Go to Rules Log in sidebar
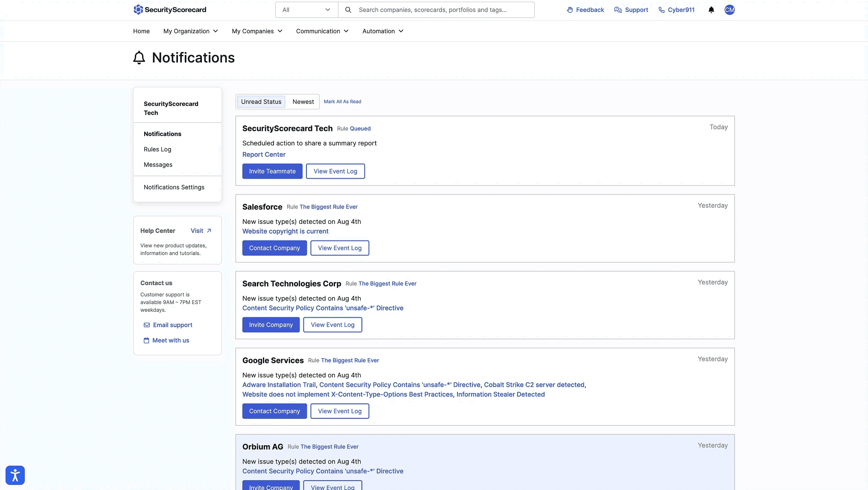 coord(157,149)
